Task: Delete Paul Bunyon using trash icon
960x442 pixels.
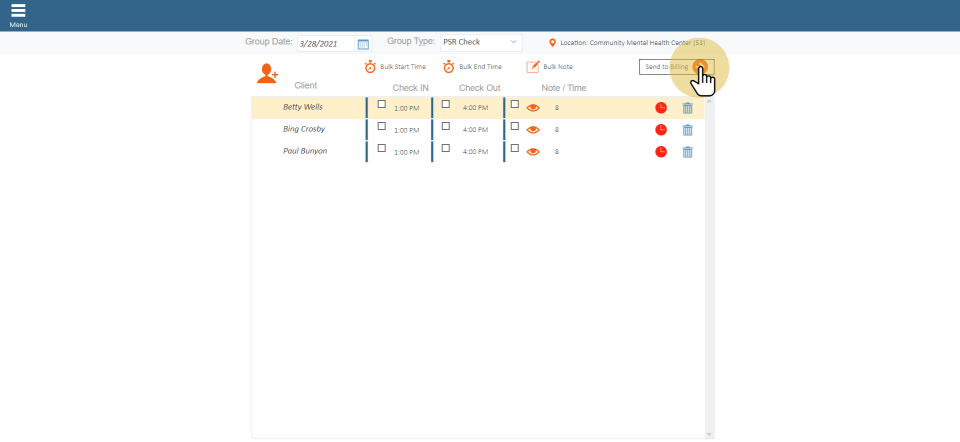Action: click(687, 152)
